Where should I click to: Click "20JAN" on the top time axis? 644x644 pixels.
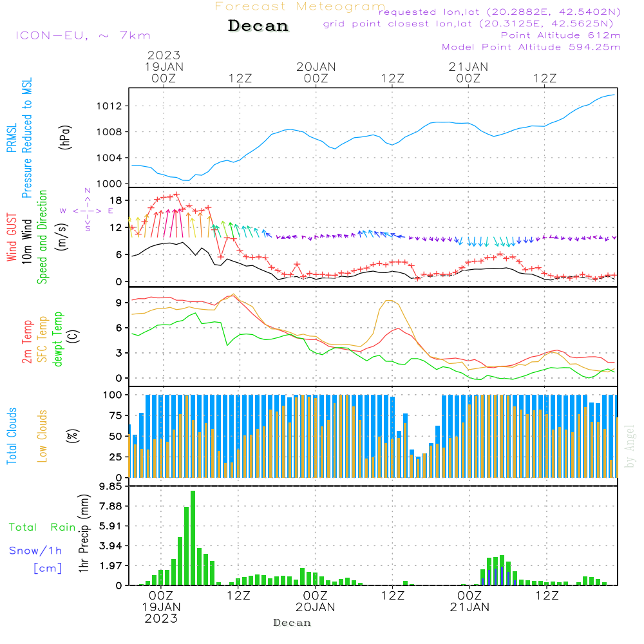coord(316,67)
